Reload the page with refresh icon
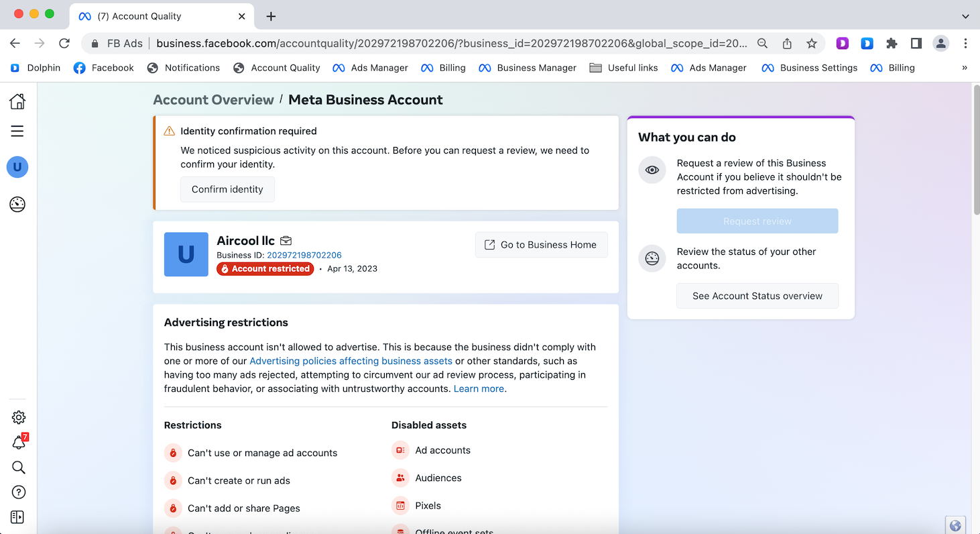Viewport: 980px width, 534px height. (64, 43)
